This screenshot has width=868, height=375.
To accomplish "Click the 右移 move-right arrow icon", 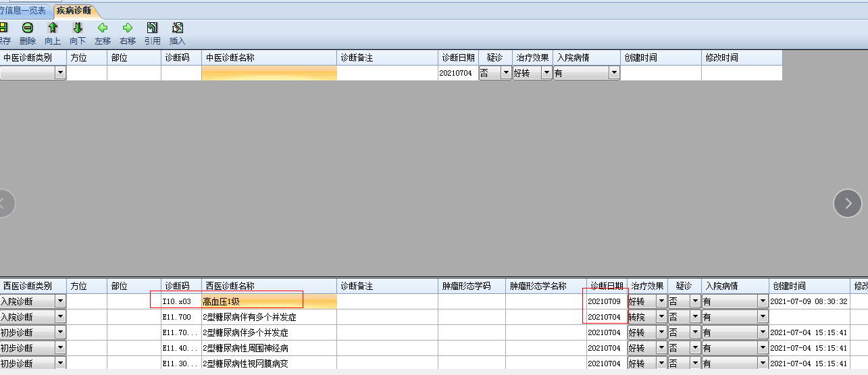I will click(127, 28).
